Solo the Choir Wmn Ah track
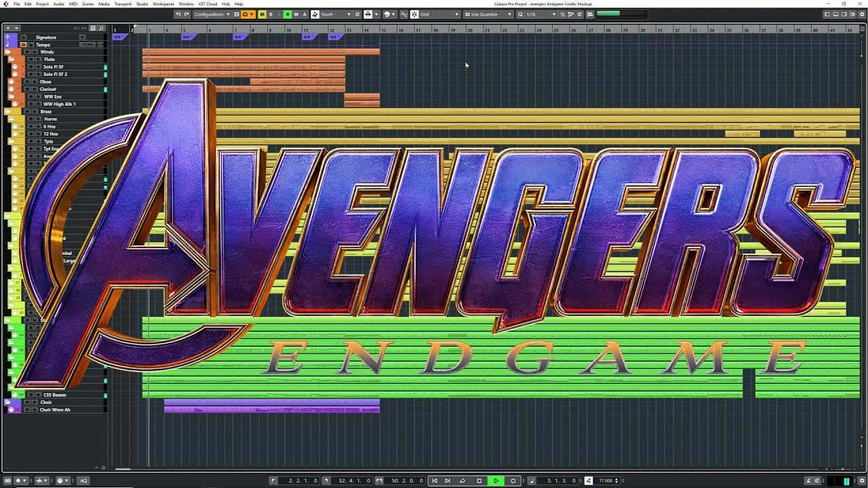 [x=36, y=410]
